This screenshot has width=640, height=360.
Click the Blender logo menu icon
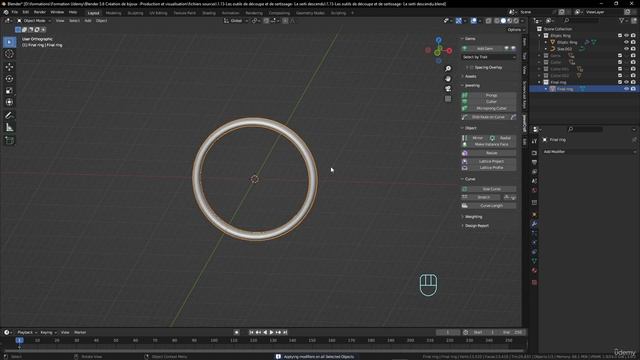[6, 12]
